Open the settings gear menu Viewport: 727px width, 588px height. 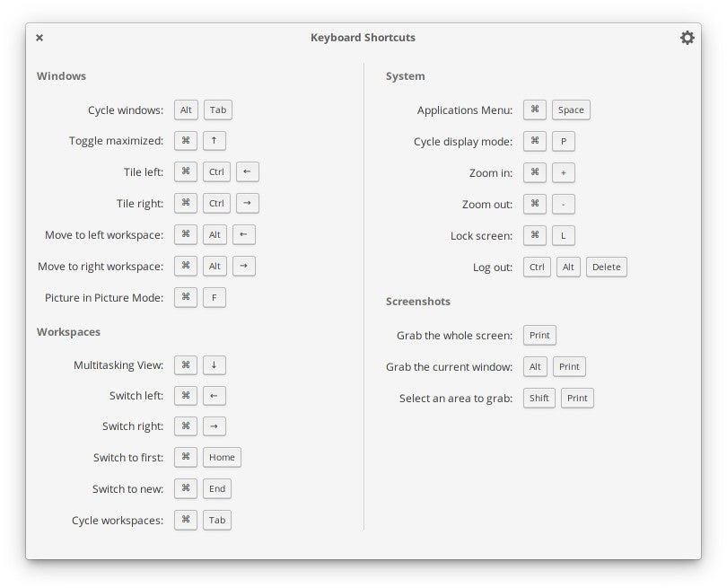click(x=687, y=38)
